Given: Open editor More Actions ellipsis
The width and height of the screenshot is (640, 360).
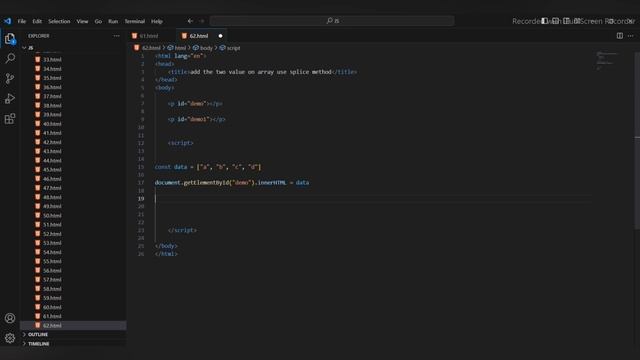Looking at the screenshot, I should (x=631, y=36).
